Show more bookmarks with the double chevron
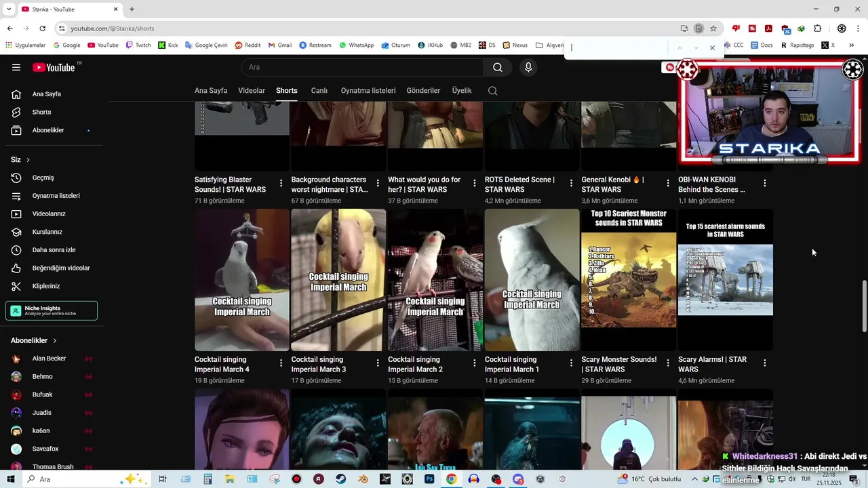 point(851,45)
